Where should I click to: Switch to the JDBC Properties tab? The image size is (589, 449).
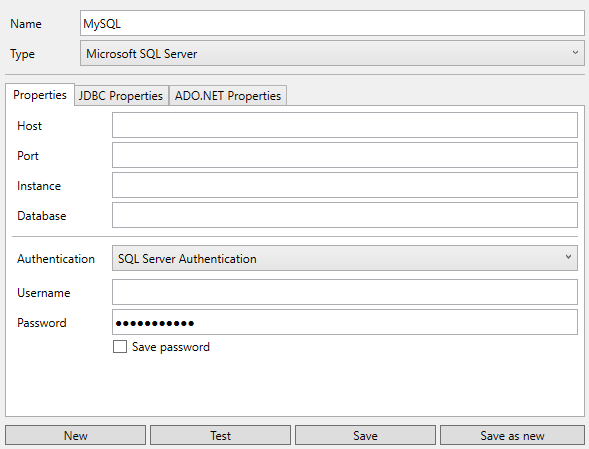(x=121, y=96)
